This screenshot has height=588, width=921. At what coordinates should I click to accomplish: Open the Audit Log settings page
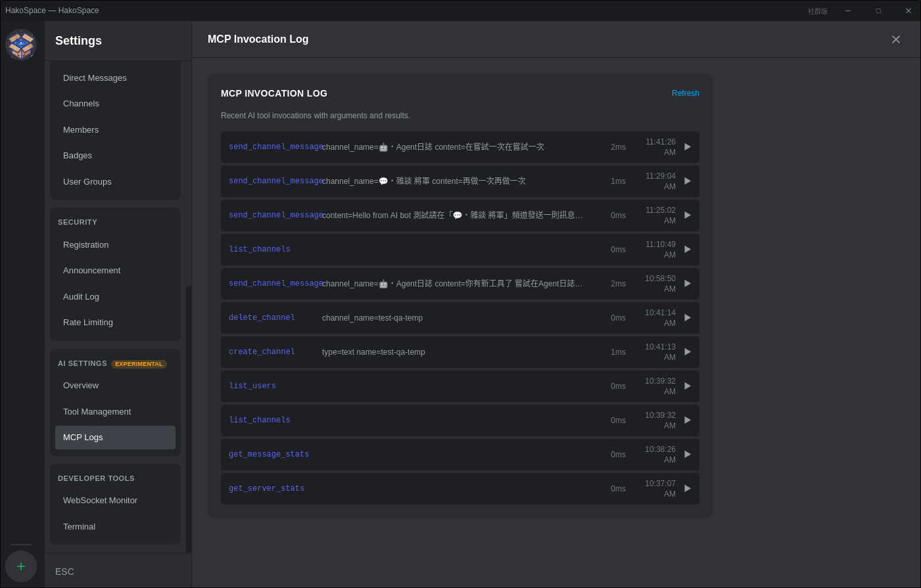click(82, 297)
